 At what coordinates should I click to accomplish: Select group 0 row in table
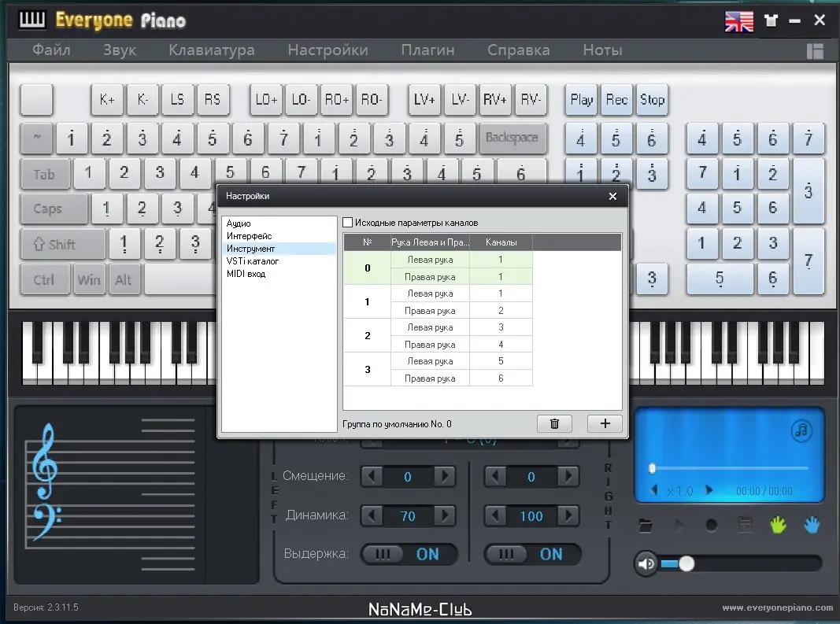click(x=438, y=268)
